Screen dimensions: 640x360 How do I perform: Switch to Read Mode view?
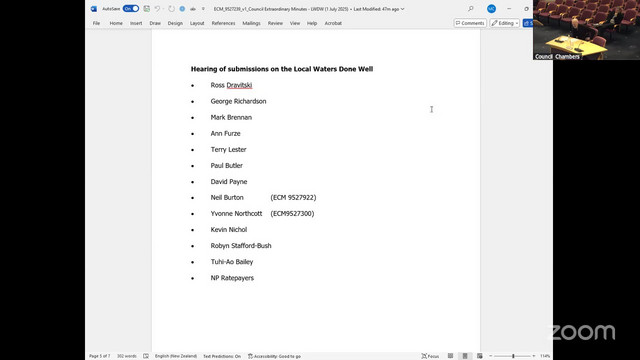point(450,356)
